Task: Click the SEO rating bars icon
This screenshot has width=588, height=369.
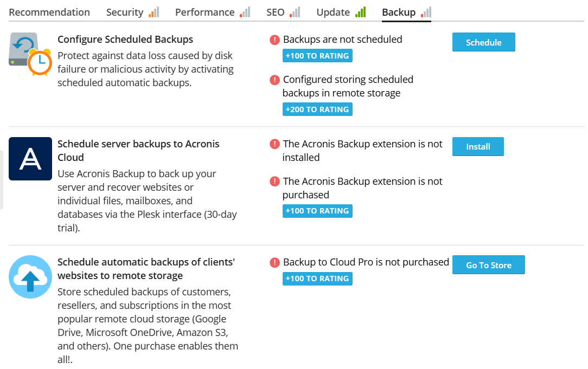Action: coord(295,12)
